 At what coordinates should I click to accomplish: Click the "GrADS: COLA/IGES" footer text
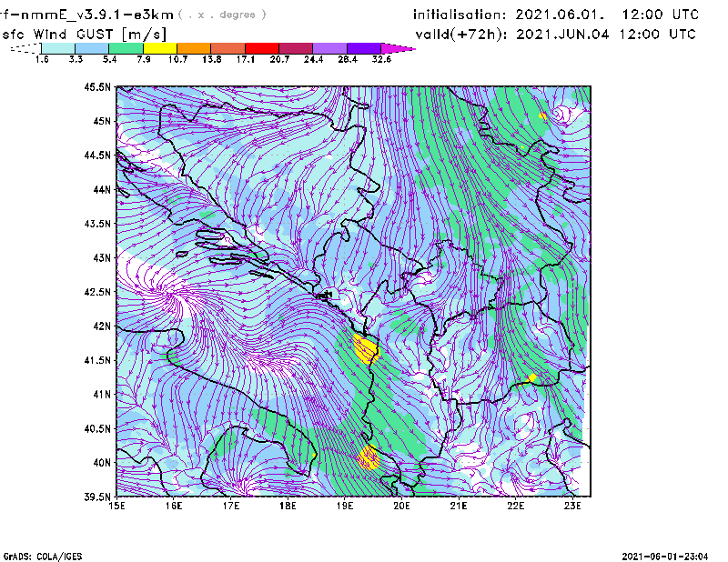pyautogui.click(x=43, y=556)
